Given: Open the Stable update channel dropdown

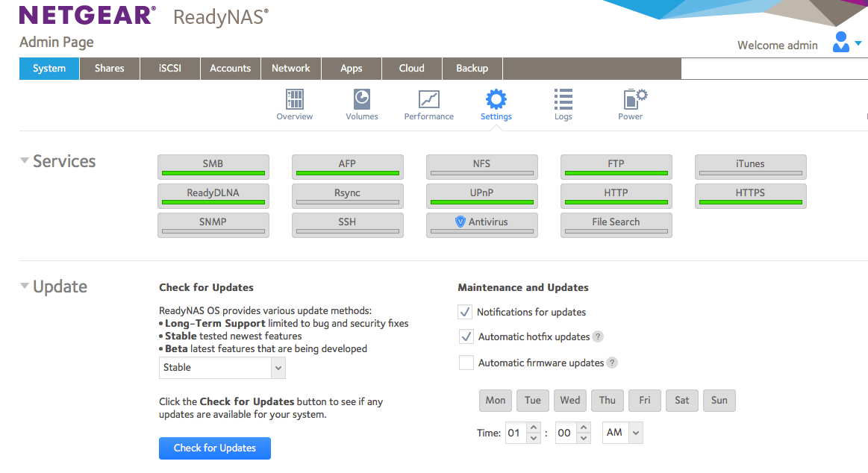Looking at the screenshot, I should (222, 367).
